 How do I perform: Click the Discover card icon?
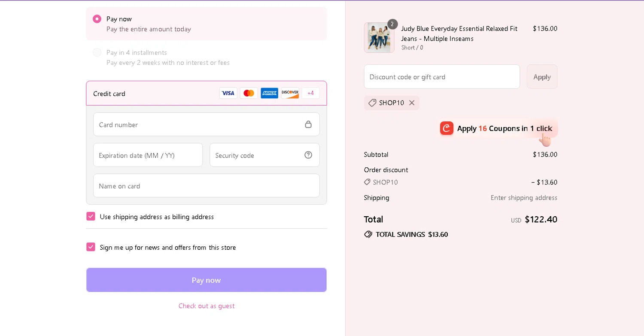point(290,93)
